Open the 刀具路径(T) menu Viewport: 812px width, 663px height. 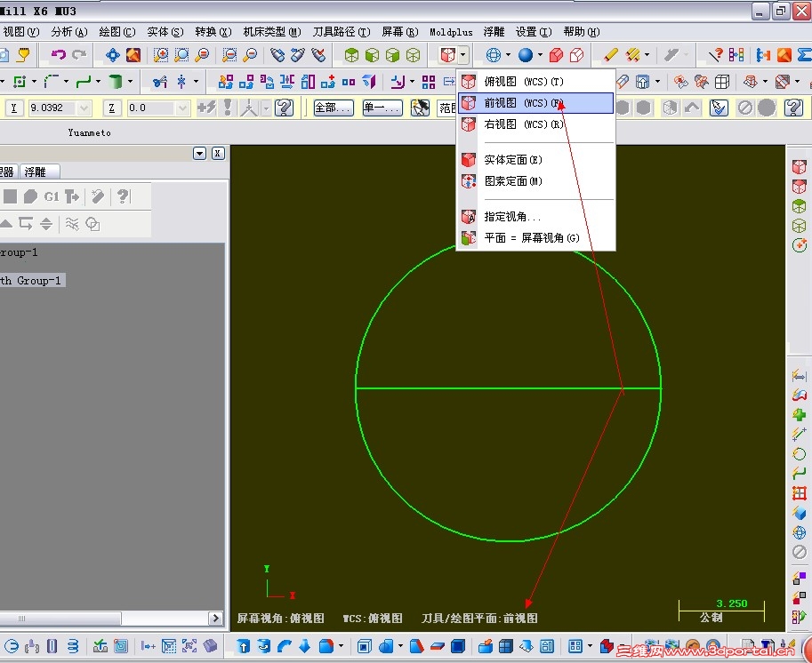pos(342,32)
